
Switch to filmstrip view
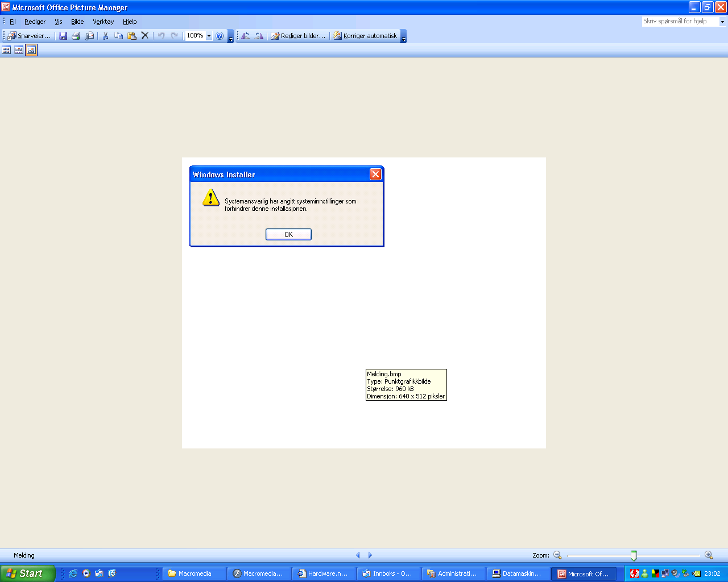point(19,50)
